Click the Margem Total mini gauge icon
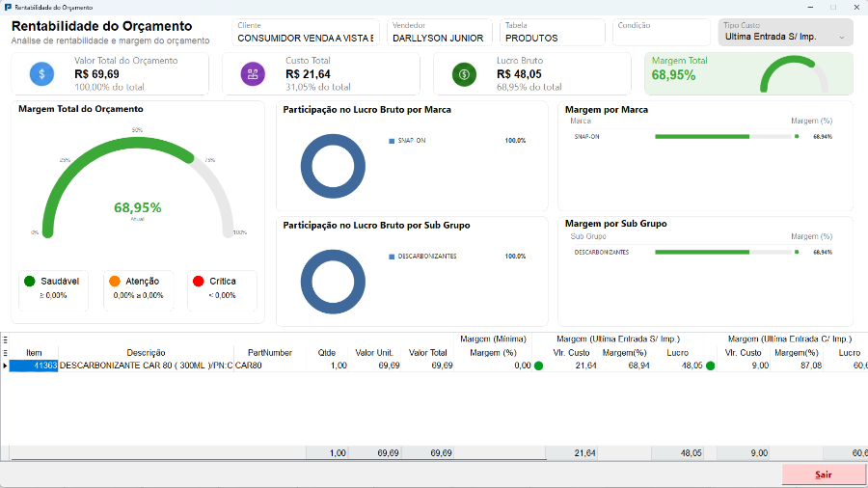The image size is (868, 488). [794, 74]
